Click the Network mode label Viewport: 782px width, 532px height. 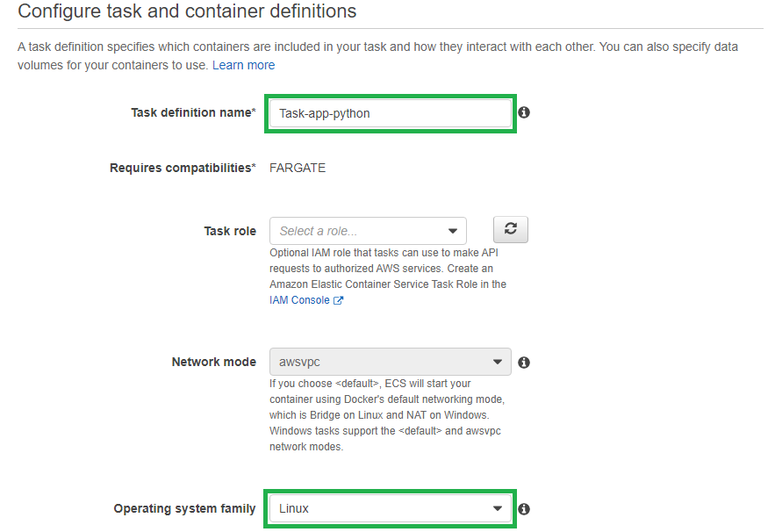pos(214,362)
